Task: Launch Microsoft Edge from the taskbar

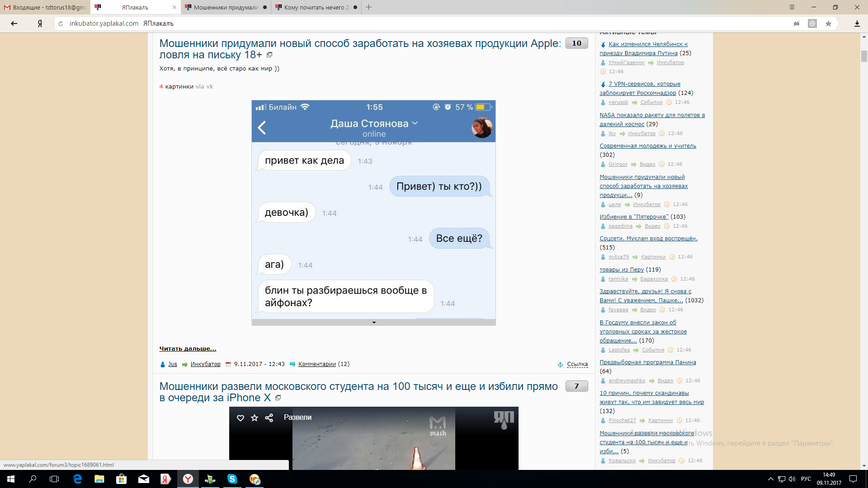Action: pyautogui.click(x=77, y=479)
